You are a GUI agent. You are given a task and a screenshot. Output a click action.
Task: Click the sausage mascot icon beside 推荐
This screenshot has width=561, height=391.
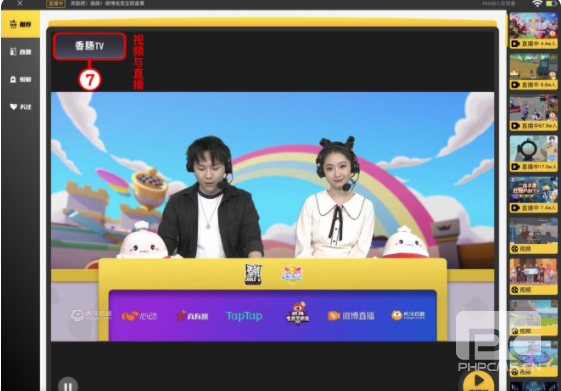click(x=13, y=24)
